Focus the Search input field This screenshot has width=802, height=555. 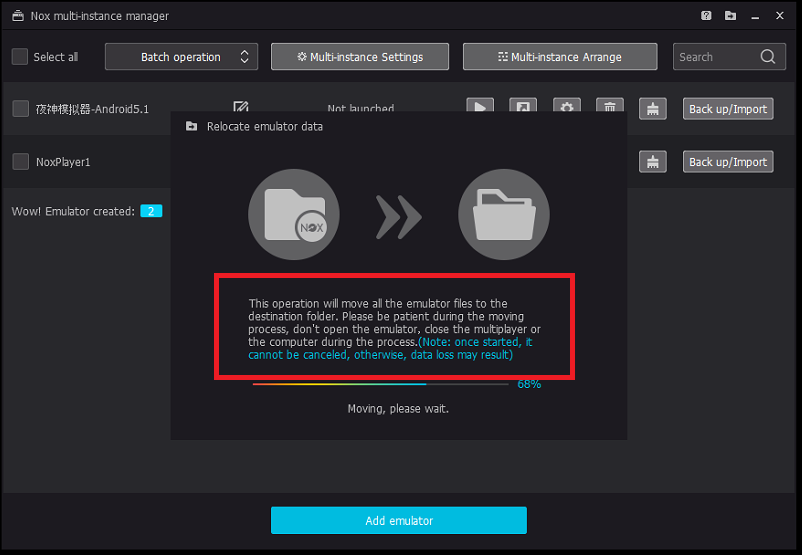pos(712,57)
